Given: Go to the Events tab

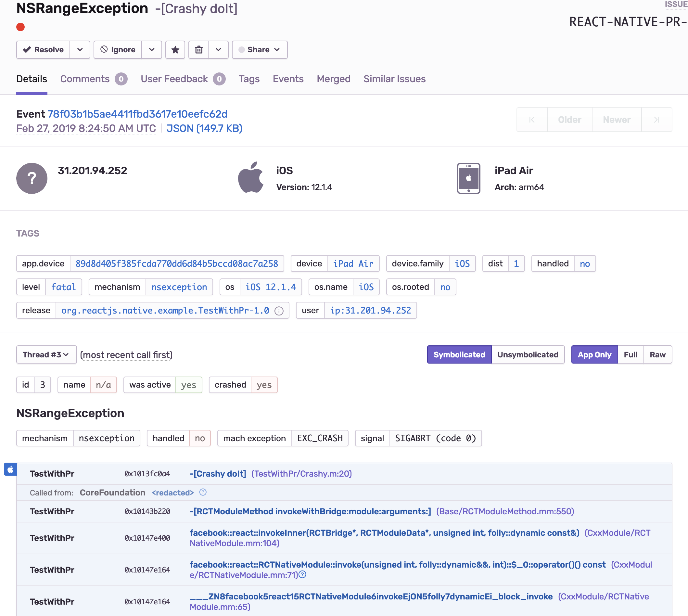Looking at the screenshot, I should tap(288, 79).
